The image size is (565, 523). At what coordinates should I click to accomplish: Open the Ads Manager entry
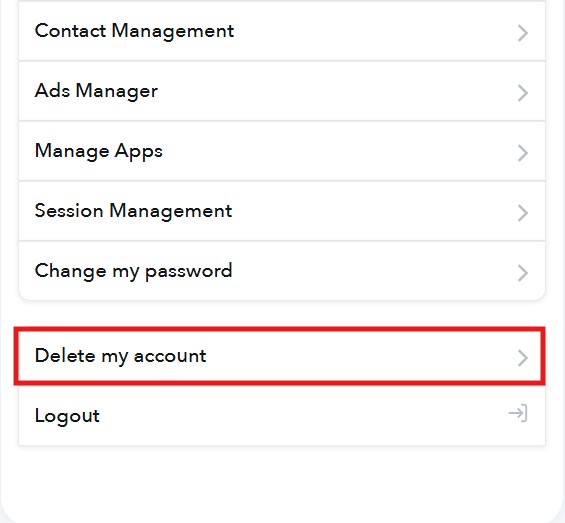[96, 91]
